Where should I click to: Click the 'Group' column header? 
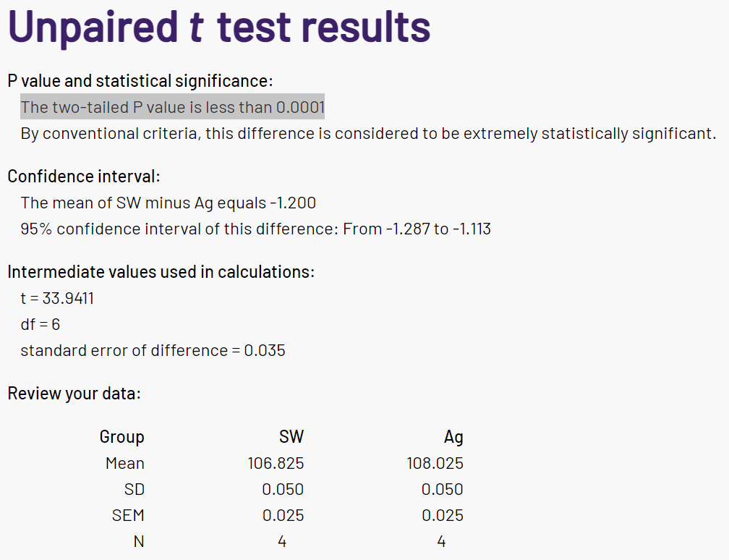click(121, 437)
